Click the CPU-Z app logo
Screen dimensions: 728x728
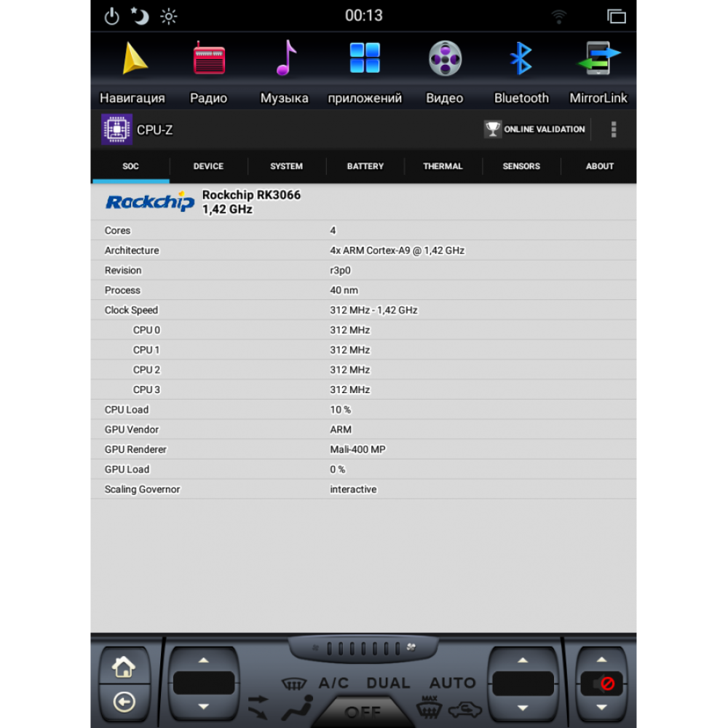click(x=117, y=130)
